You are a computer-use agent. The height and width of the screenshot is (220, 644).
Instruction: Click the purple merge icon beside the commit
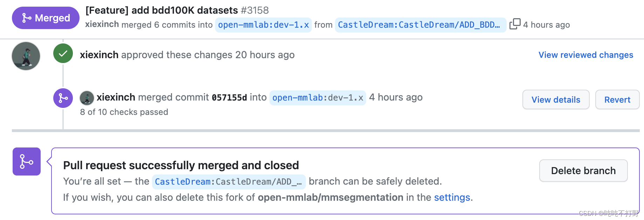[x=63, y=98]
